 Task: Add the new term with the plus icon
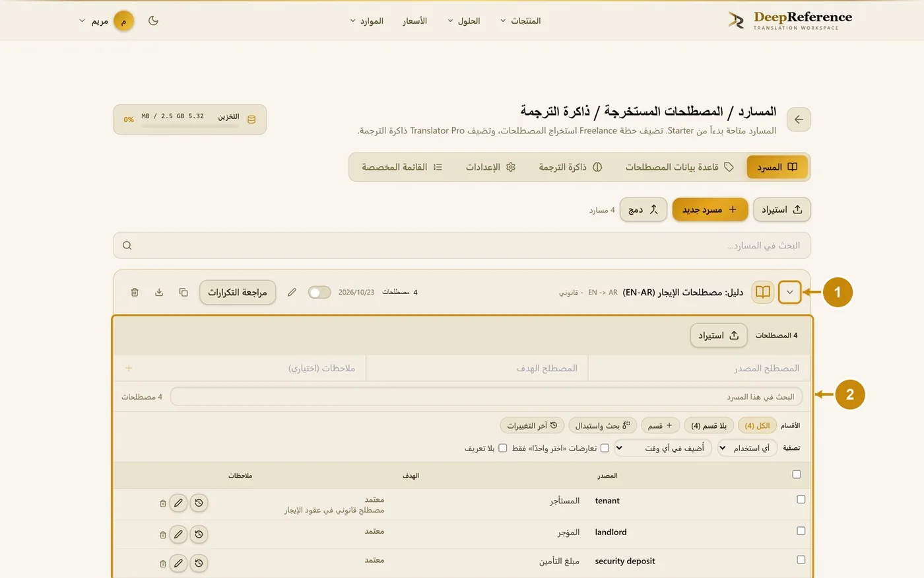(x=129, y=368)
